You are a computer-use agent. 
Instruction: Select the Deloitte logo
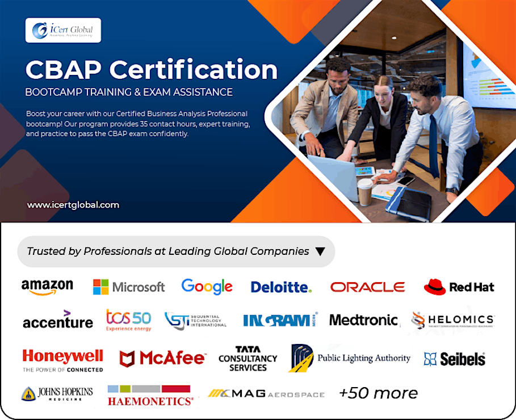[280, 287]
